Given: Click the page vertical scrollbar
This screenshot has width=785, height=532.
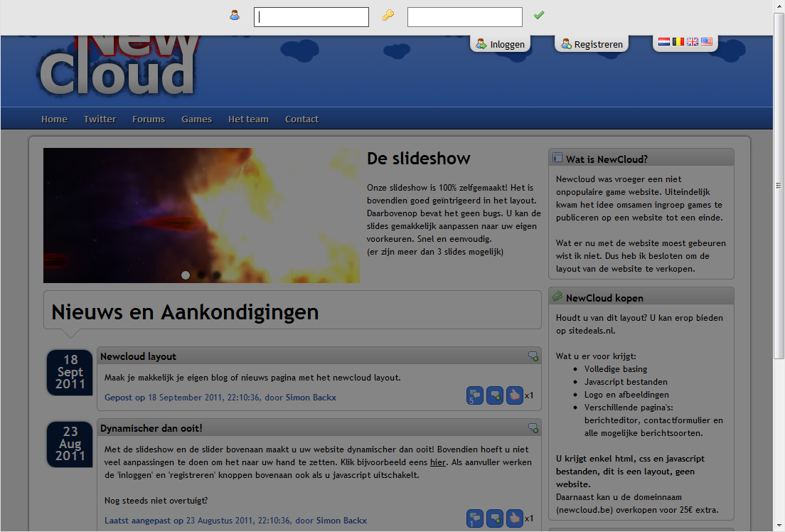Looking at the screenshot, I should tap(779, 186).
